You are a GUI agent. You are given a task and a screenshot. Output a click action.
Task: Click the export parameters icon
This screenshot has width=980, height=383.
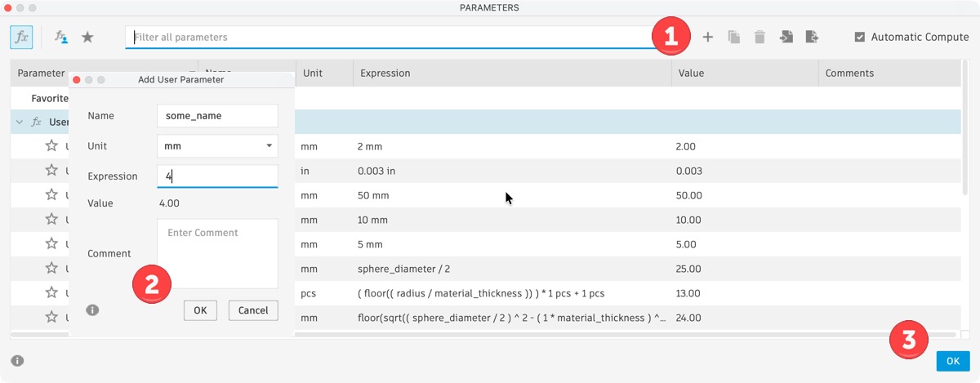click(812, 38)
